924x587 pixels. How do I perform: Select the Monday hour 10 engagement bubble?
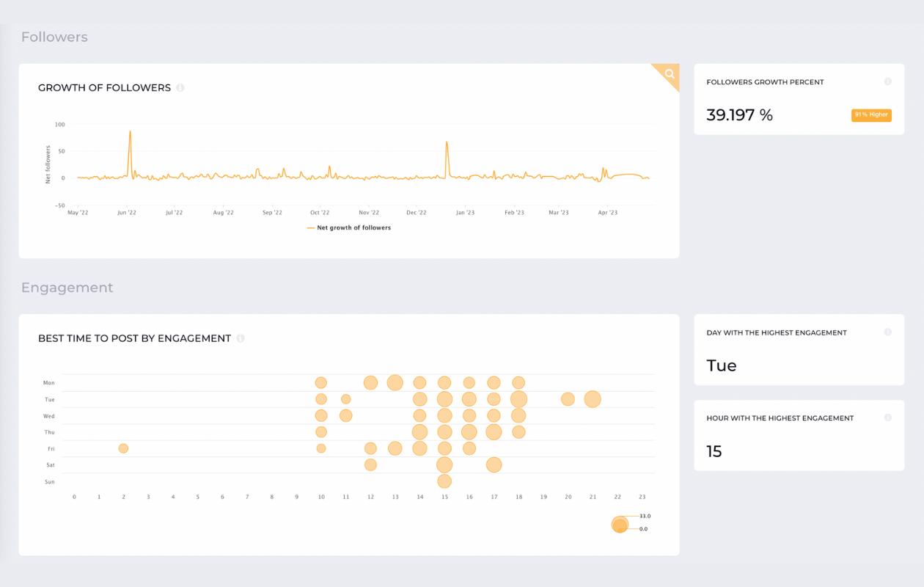[x=321, y=382]
